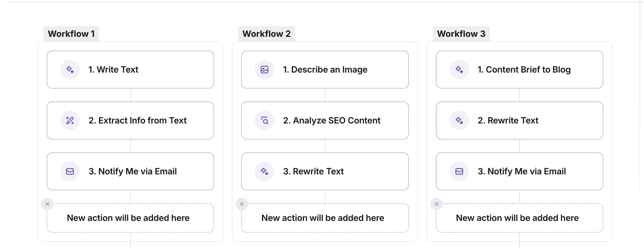Click Workflow 3 'New action will be added here' box
Screen dimensions: 644x248
517,218
